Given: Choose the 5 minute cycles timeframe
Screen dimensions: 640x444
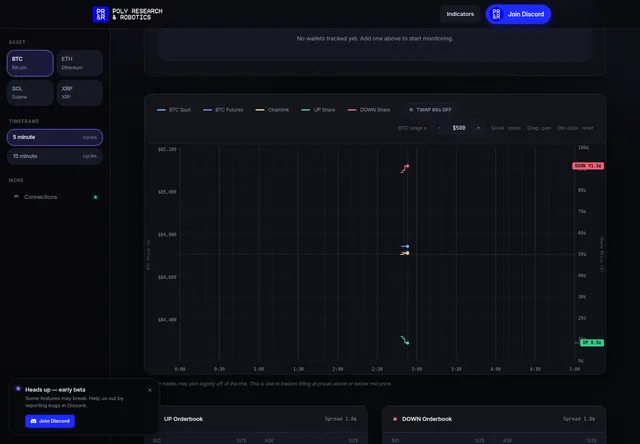Looking at the screenshot, I should pyautogui.click(x=55, y=137).
